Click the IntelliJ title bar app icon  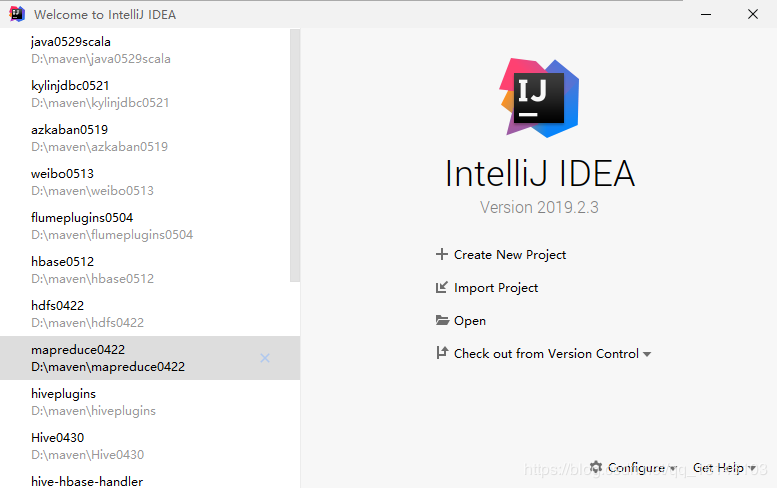[x=17, y=14]
